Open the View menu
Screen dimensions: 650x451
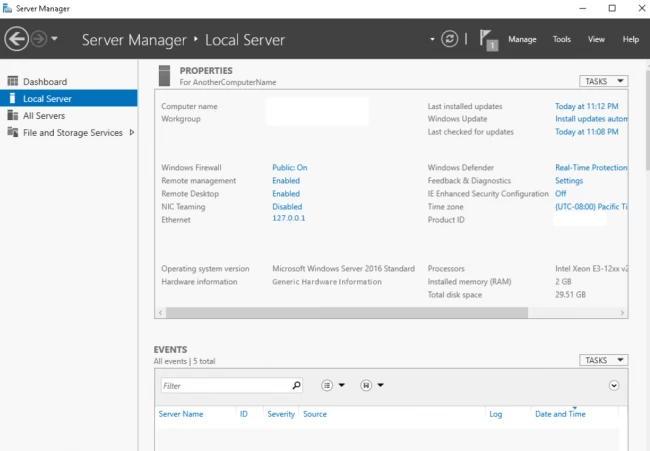click(x=596, y=39)
